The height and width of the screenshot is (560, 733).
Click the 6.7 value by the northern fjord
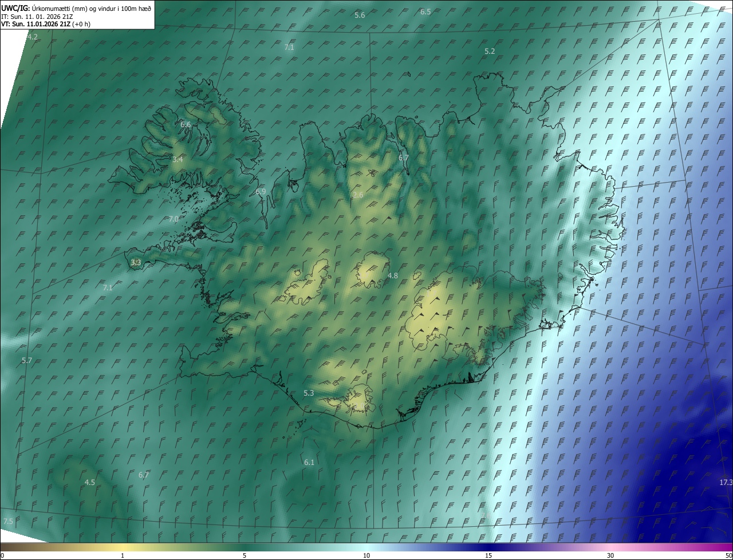point(404,158)
